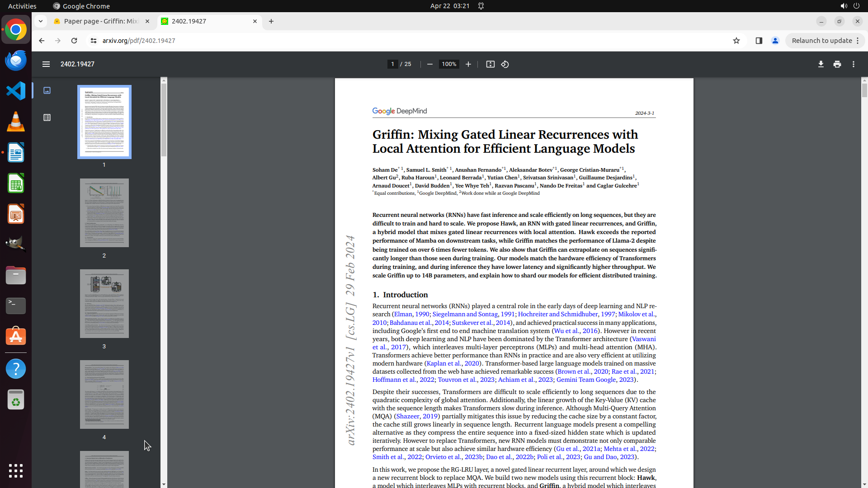Toggle the PDF sidebar menu

[x=46, y=64]
